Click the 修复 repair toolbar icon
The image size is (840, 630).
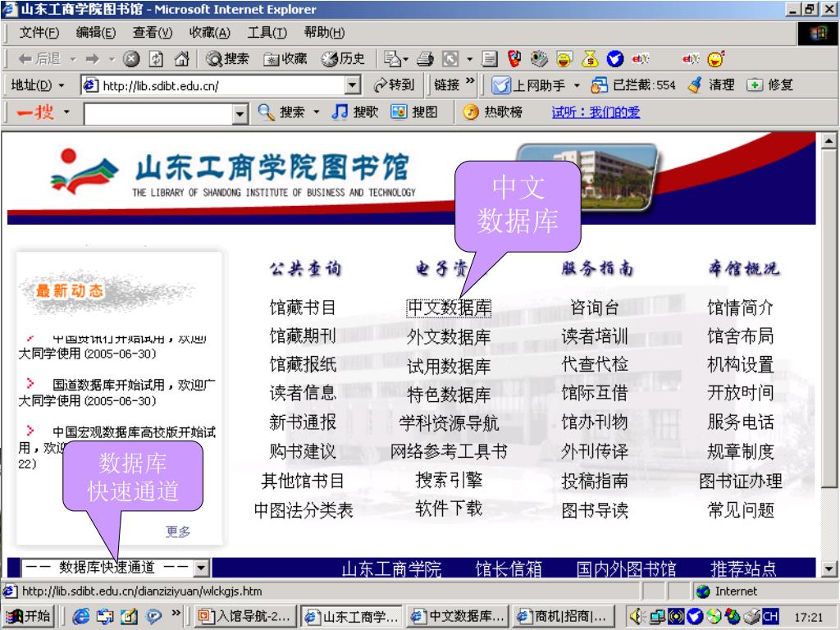(x=755, y=85)
